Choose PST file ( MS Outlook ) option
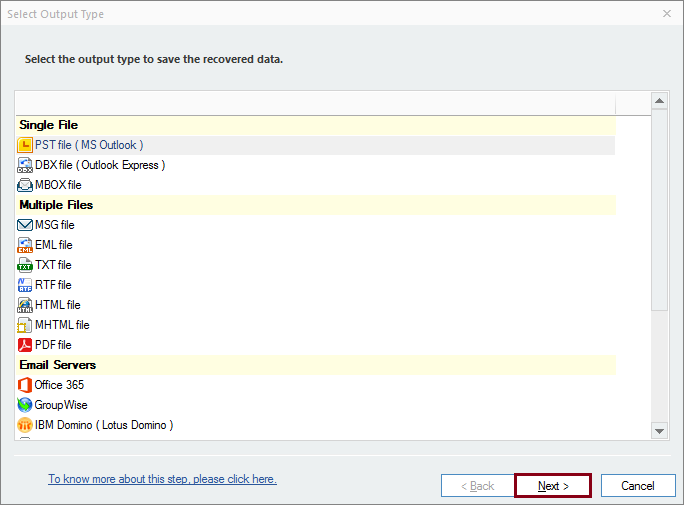 point(315,145)
